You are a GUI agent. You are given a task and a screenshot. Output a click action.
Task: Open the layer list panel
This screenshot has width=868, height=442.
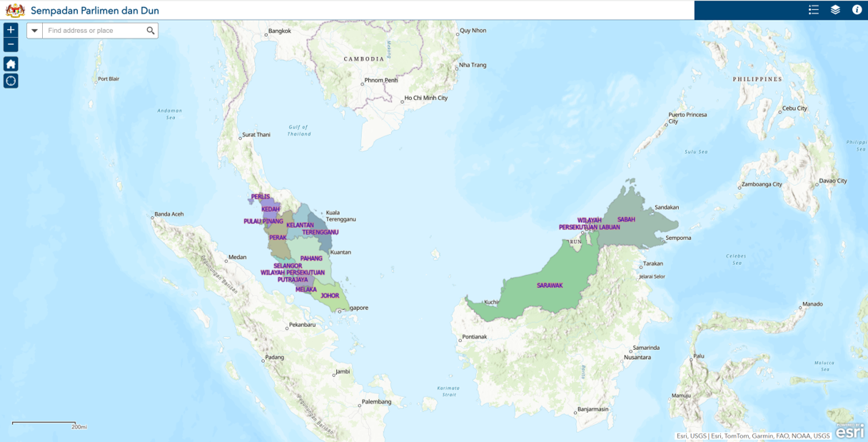pyautogui.click(x=835, y=10)
